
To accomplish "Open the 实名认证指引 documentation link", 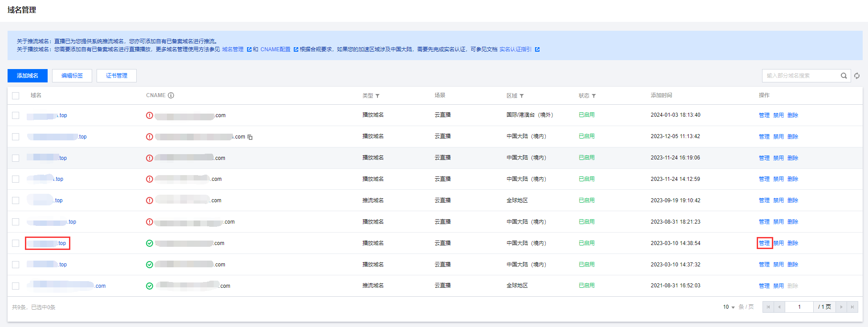I will pos(515,49).
